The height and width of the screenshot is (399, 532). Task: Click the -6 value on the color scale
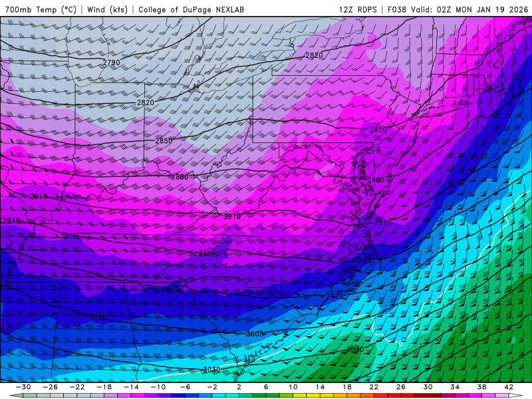click(185, 387)
